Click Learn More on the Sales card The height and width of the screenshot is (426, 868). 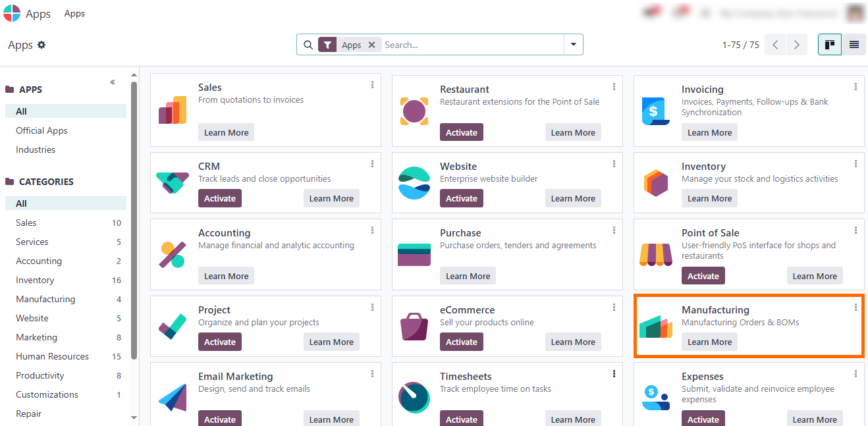pyautogui.click(x=227, y=132)
